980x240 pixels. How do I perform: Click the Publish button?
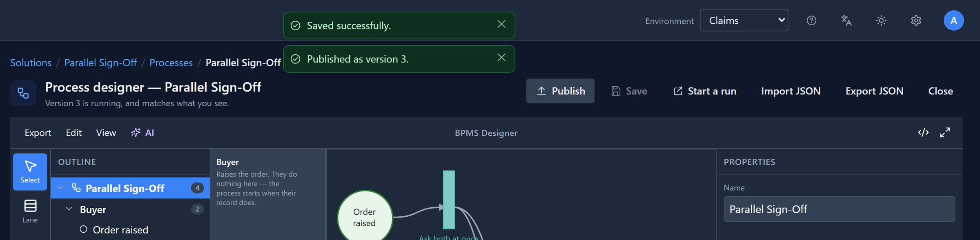pyautogui.click(x=560, y=91)
